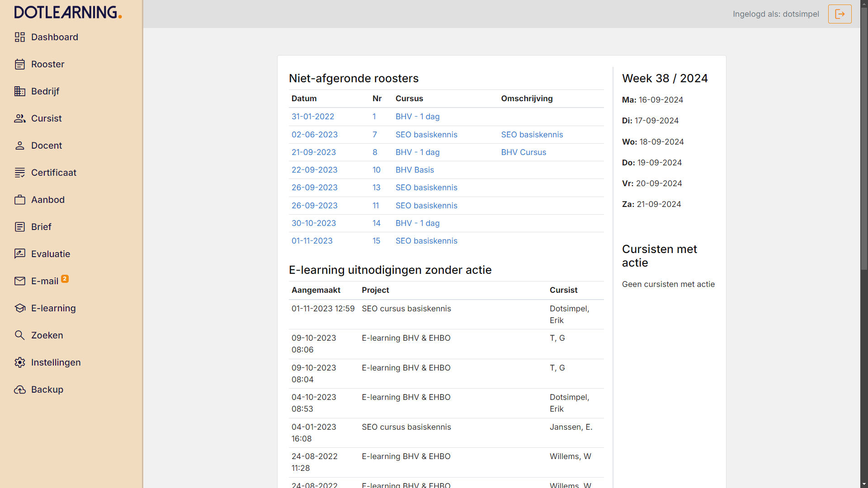Click 'Wo: 18-09-2024' date entry

[x=653, y=142]
